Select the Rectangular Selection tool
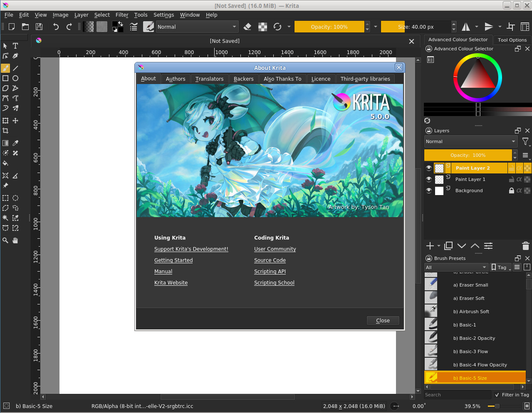Screen dimensions: 532x413 click(x=5, y=198)
